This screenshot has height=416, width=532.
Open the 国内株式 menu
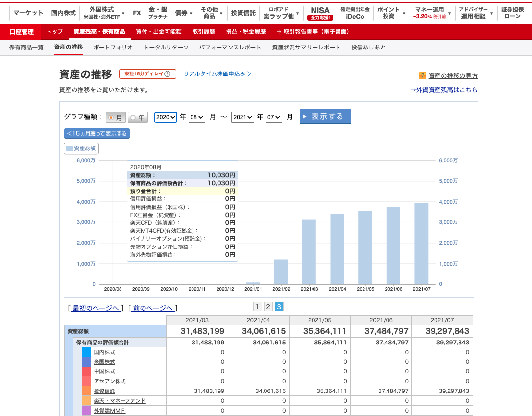pos(64,13)
